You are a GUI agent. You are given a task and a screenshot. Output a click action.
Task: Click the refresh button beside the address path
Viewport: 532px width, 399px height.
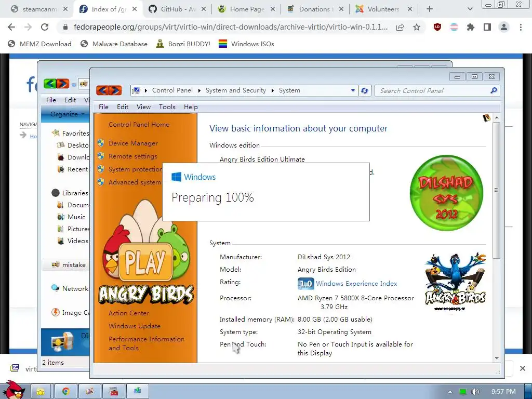pos(365,90)
